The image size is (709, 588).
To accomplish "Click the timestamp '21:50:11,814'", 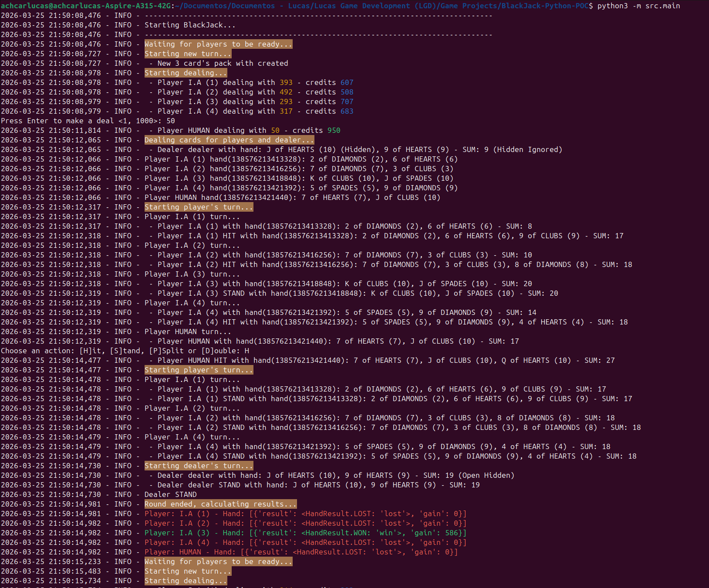I will 74,130.
